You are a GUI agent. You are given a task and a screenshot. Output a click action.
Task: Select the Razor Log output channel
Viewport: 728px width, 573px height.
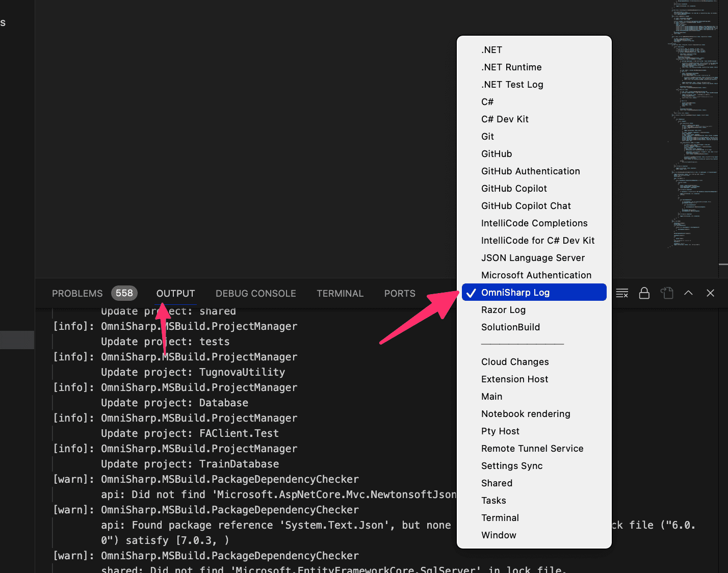coord(503,310)
